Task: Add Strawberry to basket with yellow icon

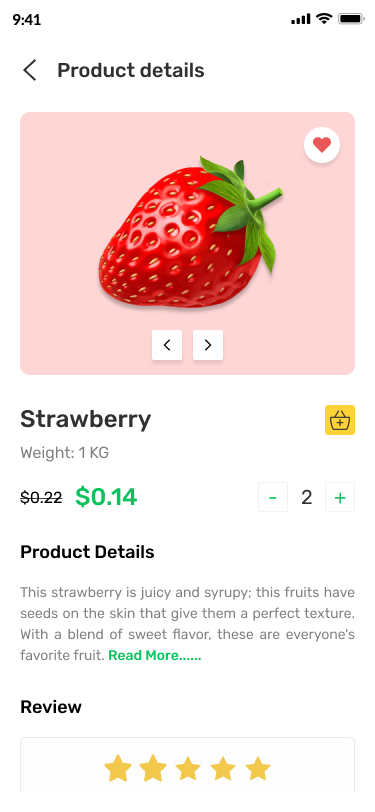Action: (x=340, y=420)
